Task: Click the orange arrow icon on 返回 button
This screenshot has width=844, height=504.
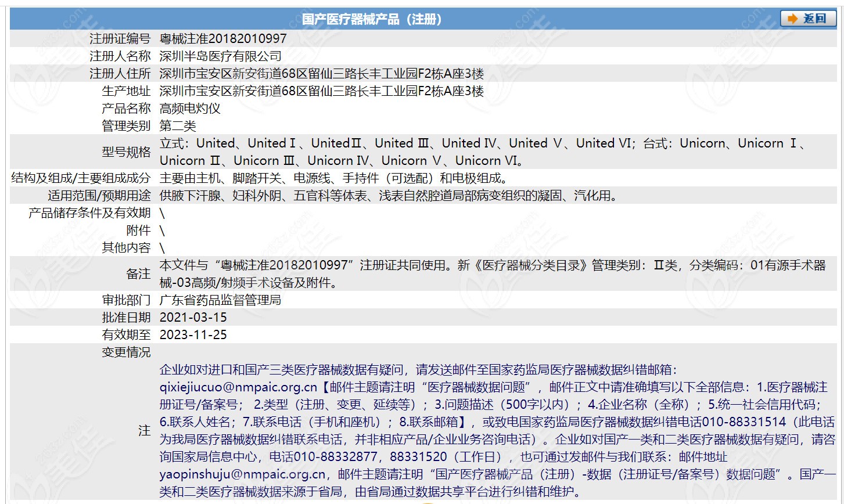Action: pyautogui.click(x=792, y=19)
